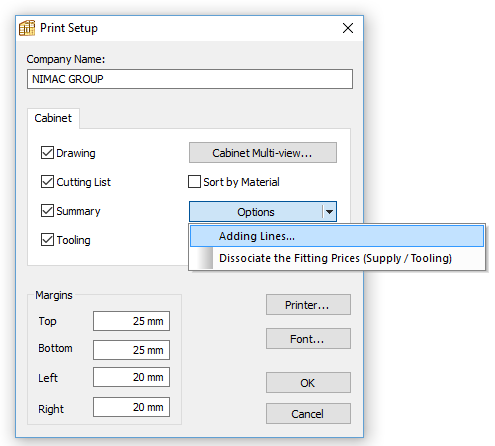Screen dimensions: 495x446
Task: Open the Font dialog
Action: (308, 339)
